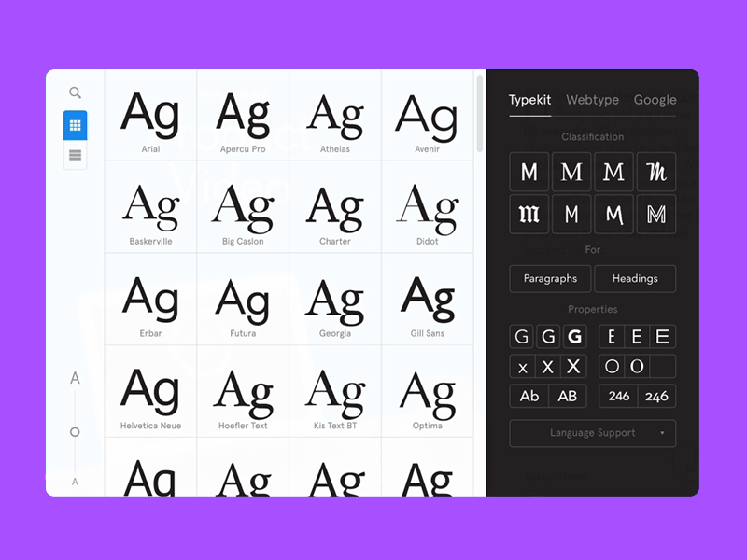
Task: Toggle the oldstyle 246 numerals option
Action: pyautogui.click(x=656, y=396)
